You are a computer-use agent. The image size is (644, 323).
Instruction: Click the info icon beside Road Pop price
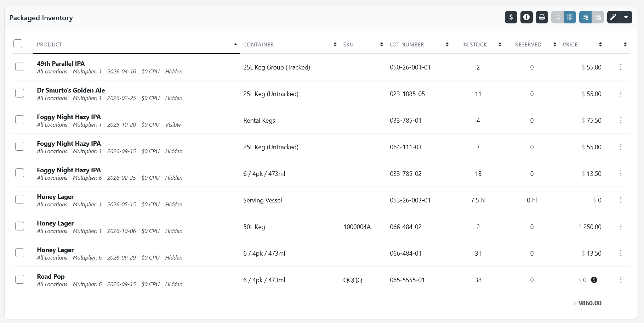594,280
